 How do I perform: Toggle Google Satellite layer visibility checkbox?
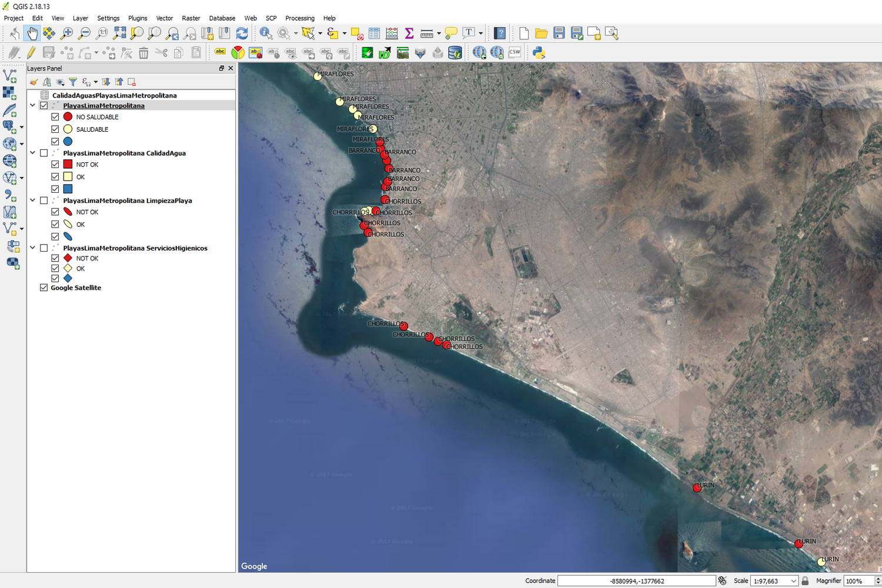(x=44, y=288)
